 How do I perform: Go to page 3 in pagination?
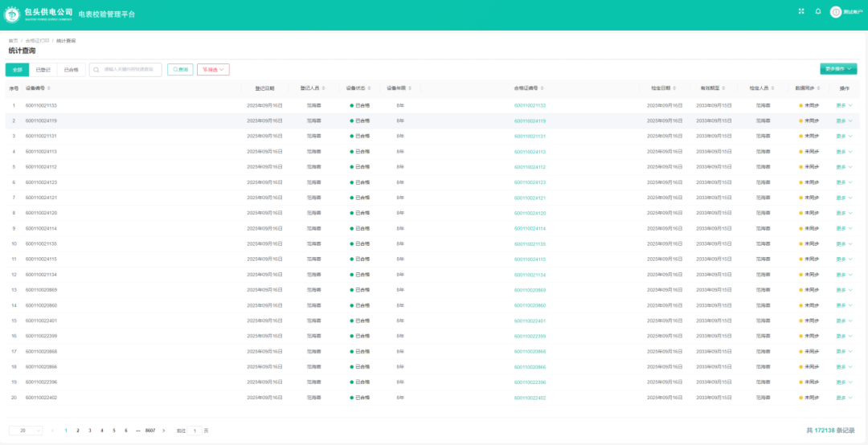click(89, 431)
